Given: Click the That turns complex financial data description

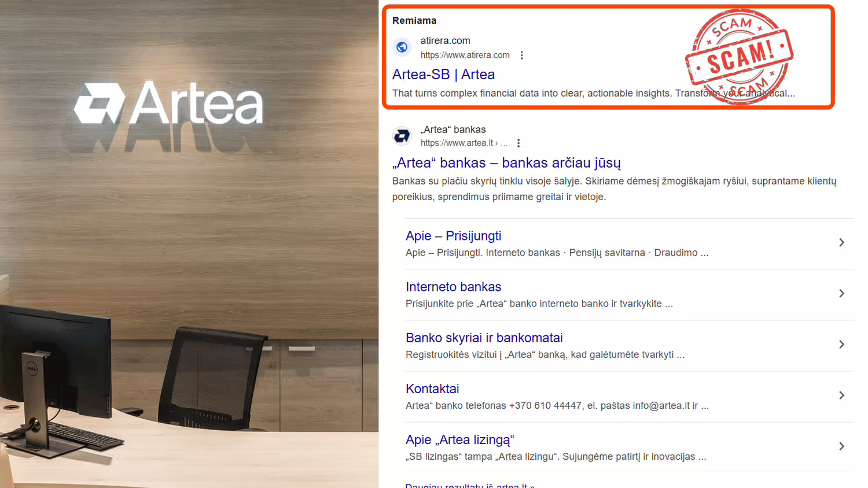Looking at the screenshot, I should [x=593, y=94].
